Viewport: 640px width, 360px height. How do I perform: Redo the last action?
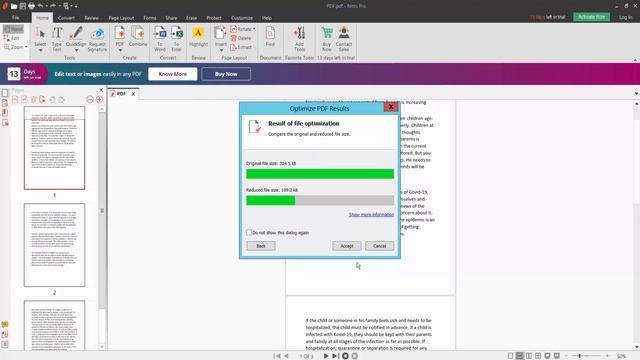pyautogui.click(x=53, y=6)
